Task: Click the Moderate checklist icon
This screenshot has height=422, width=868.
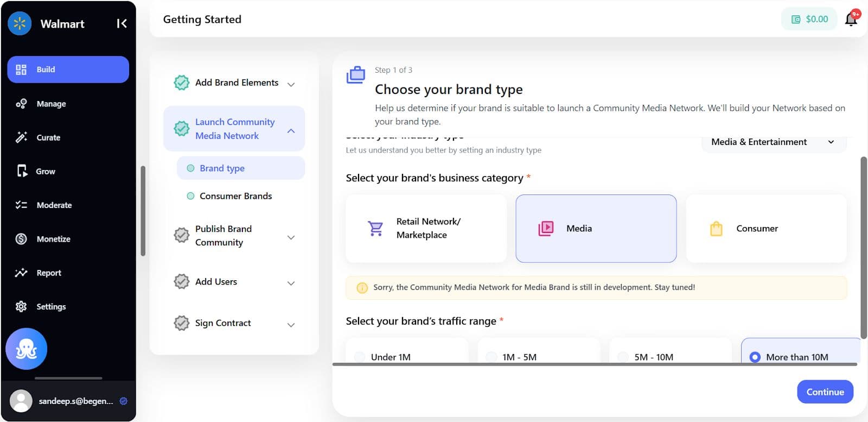Action: click(21, 205)
